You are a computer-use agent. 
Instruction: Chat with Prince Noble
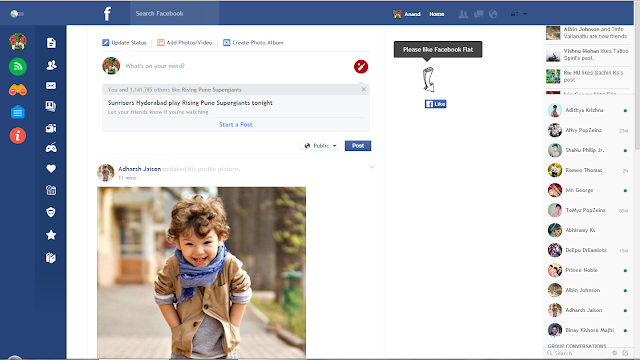pos(588,270)
